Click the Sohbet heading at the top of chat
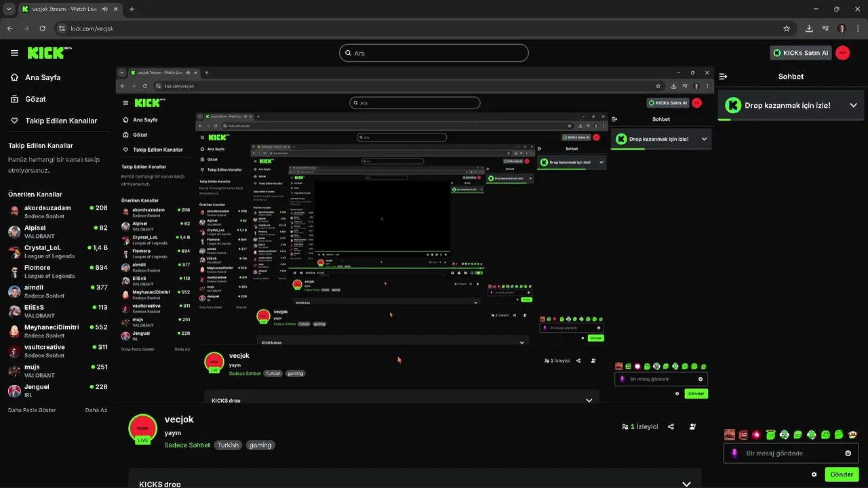The width and height of the screenshot is (868, 488). pos(791,77)
